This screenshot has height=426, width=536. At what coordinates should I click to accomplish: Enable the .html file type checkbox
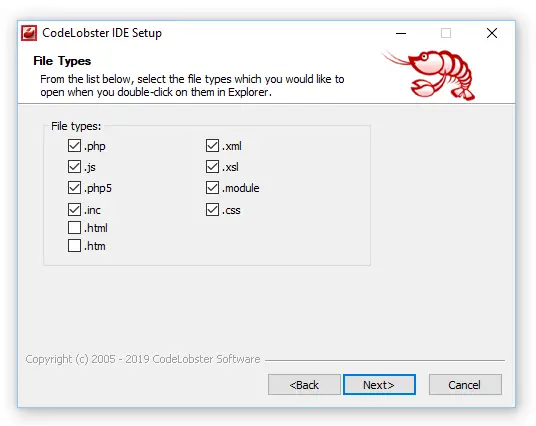pyautogui.click(x=74, y=228)
